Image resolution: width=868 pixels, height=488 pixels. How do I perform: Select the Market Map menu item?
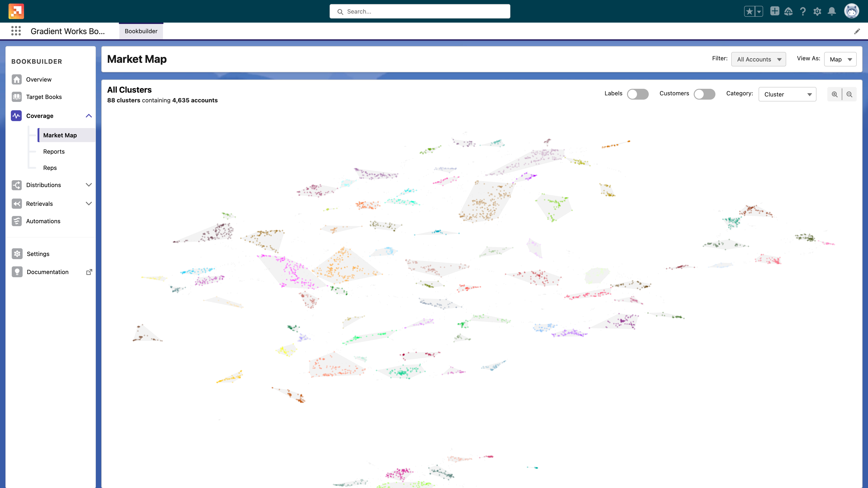tap(60, 135)
